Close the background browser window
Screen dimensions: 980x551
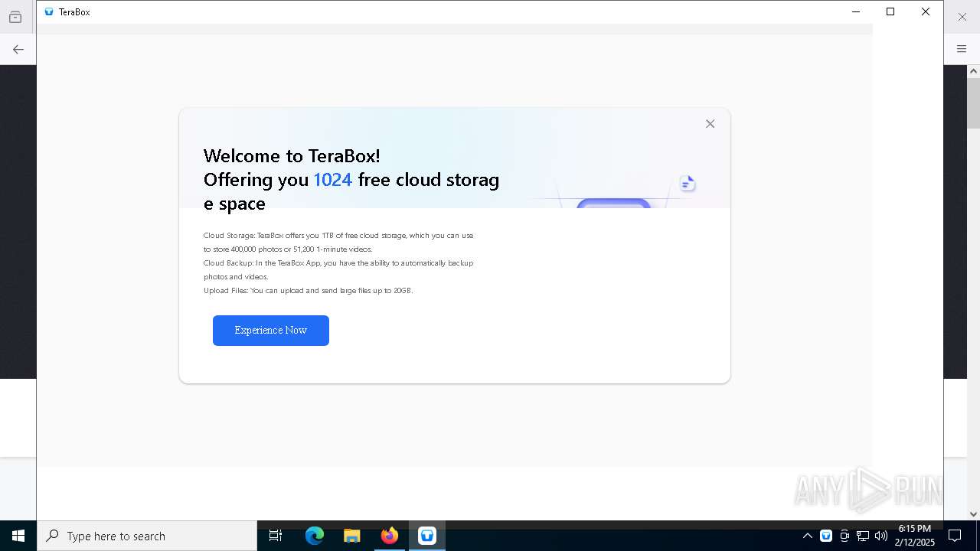[962, 17]
